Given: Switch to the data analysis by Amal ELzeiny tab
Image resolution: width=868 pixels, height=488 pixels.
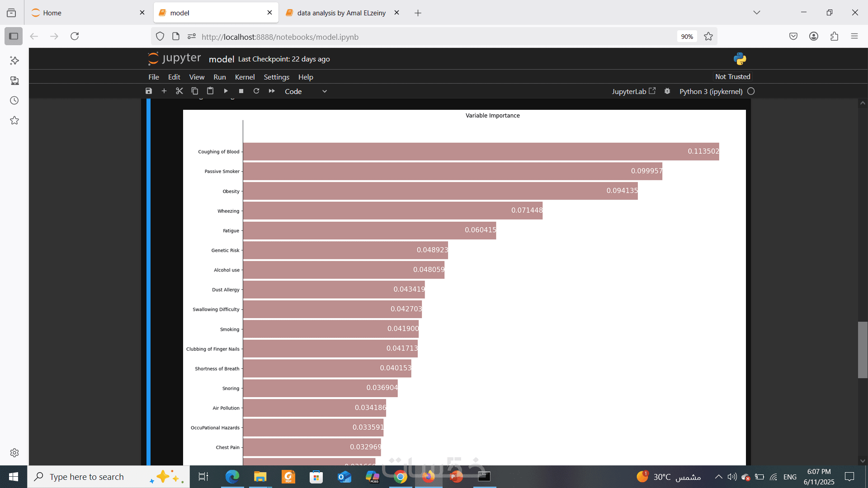Looking at the screenshot, I should pyautogui.click(x=341, y=13).
